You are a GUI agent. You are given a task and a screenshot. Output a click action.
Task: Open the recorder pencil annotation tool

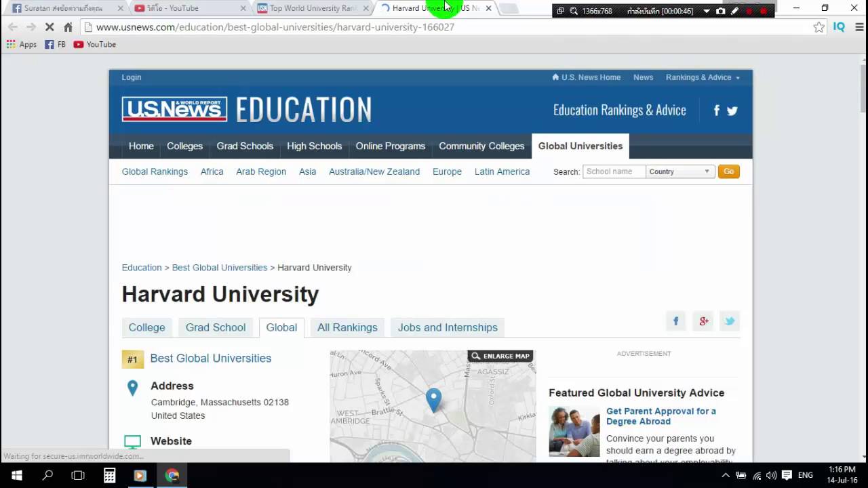click(x=734, y=11)
